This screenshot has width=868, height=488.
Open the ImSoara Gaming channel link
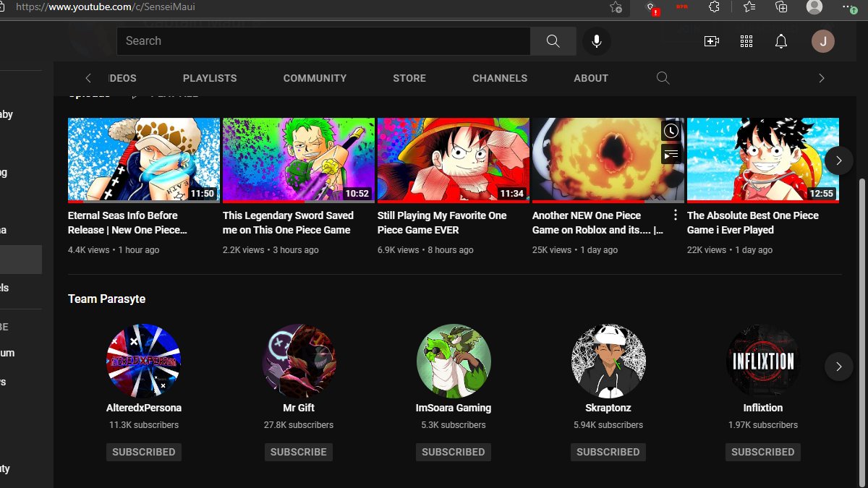(x=454, y=408)
